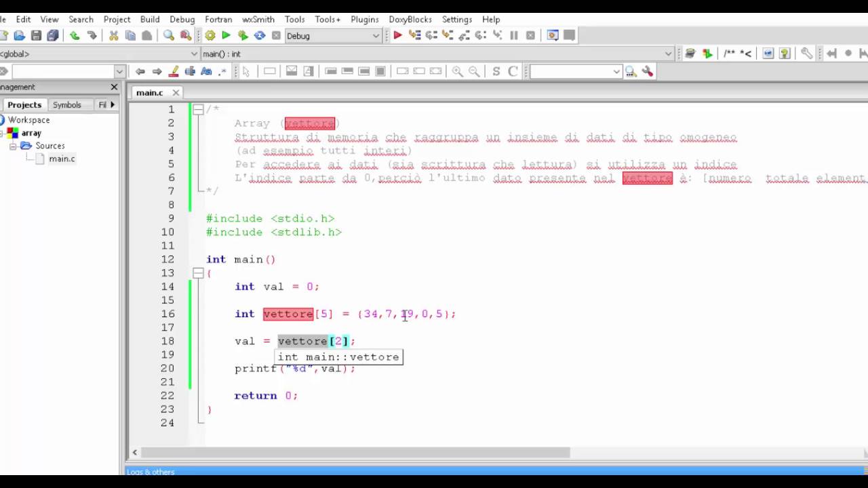Open the Debugging windows icon
The width and height of the screenshot is (868, 488).
553,36
